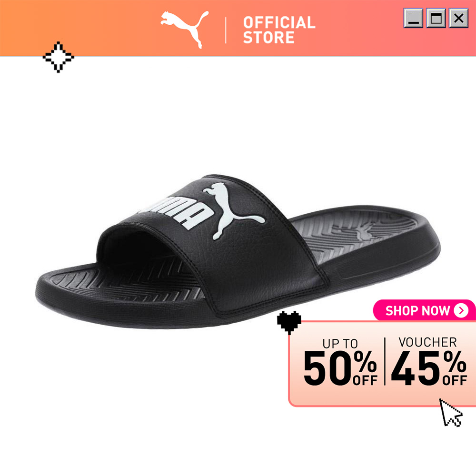
Task: Click the black slide sandal product image
Action: coord(238,251)
